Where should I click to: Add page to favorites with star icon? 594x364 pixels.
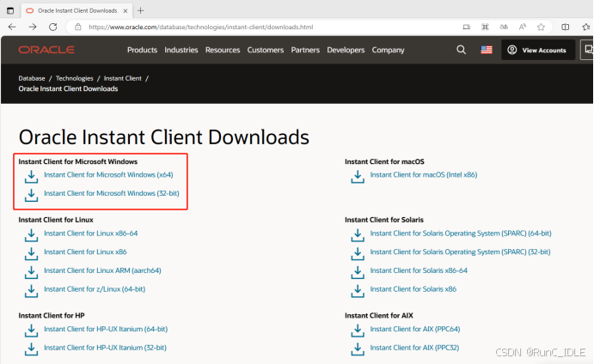[x=541, y=27]
